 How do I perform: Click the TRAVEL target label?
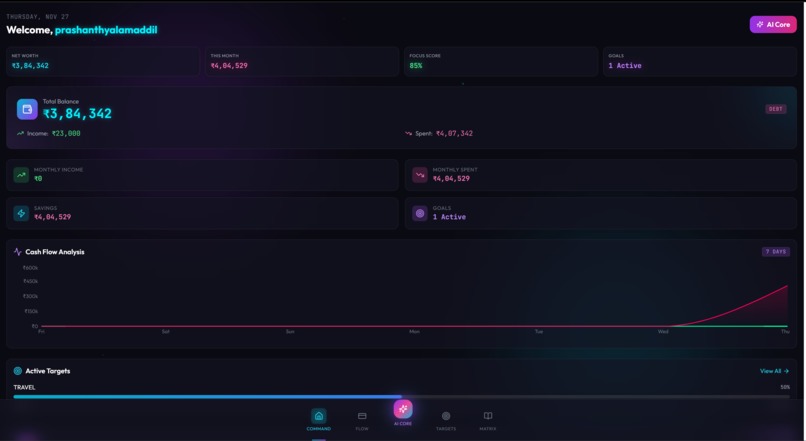[24, 388]
